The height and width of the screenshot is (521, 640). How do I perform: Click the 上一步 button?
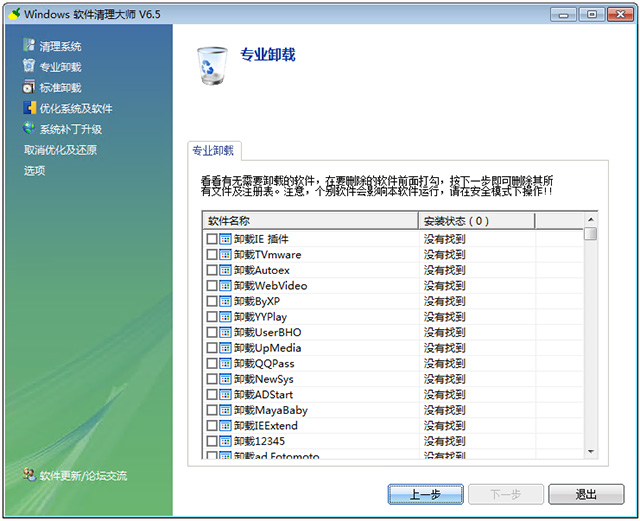(x=425, y=494)
